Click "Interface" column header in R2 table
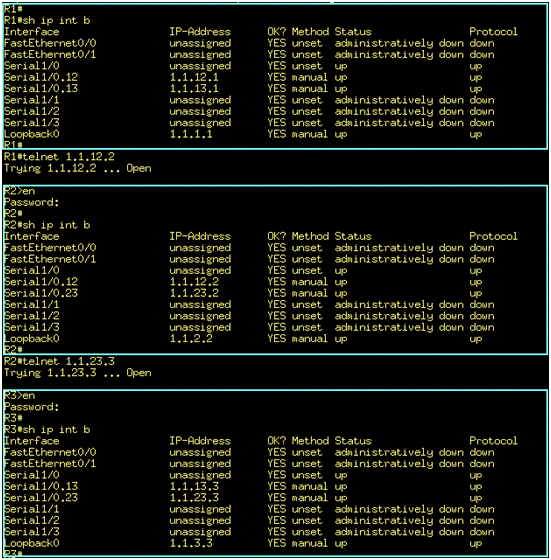The image size is (551, 560). point(31,236)
